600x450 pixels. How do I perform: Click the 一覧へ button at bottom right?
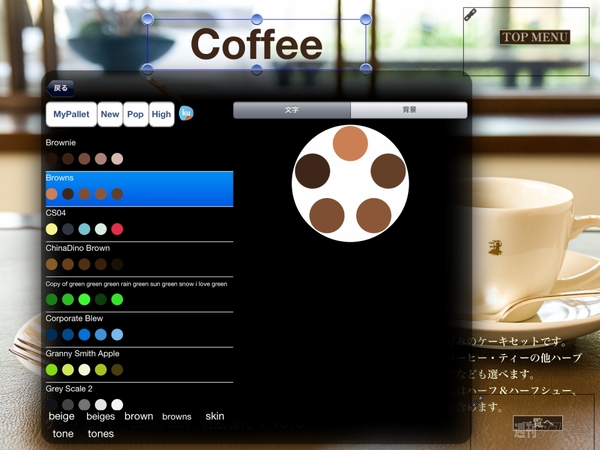pyautogui.click(x=537, y=424)
